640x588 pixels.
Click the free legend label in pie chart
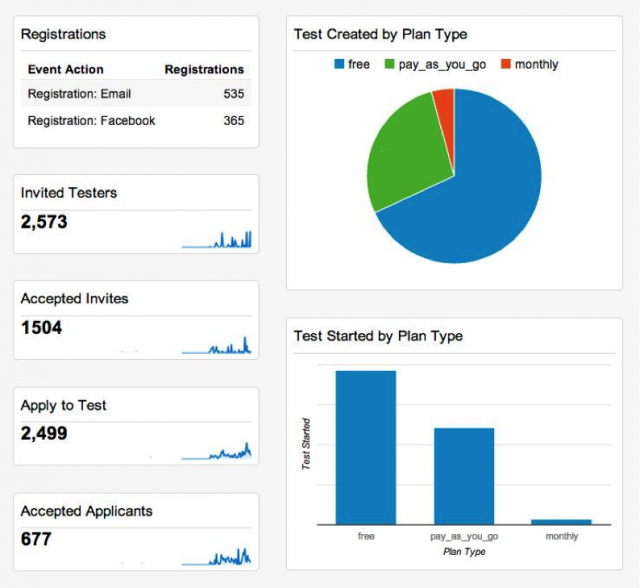pyautogui.click(x=359, y=64)
